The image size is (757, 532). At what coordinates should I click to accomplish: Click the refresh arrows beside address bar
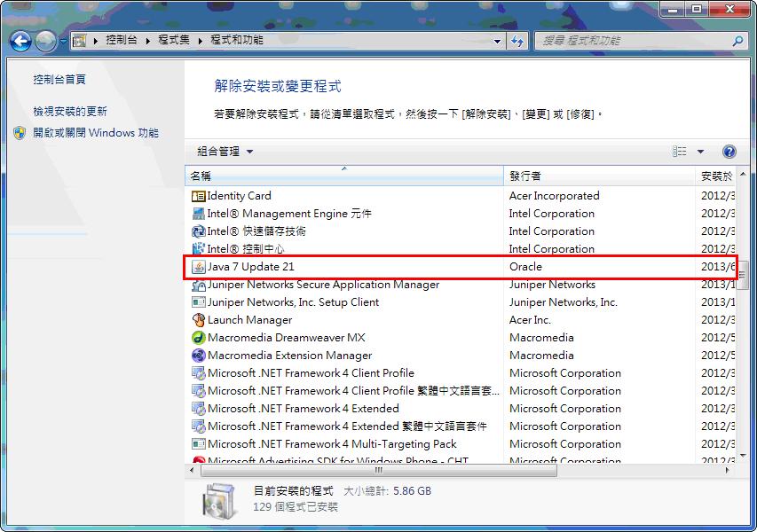[517, 41]
